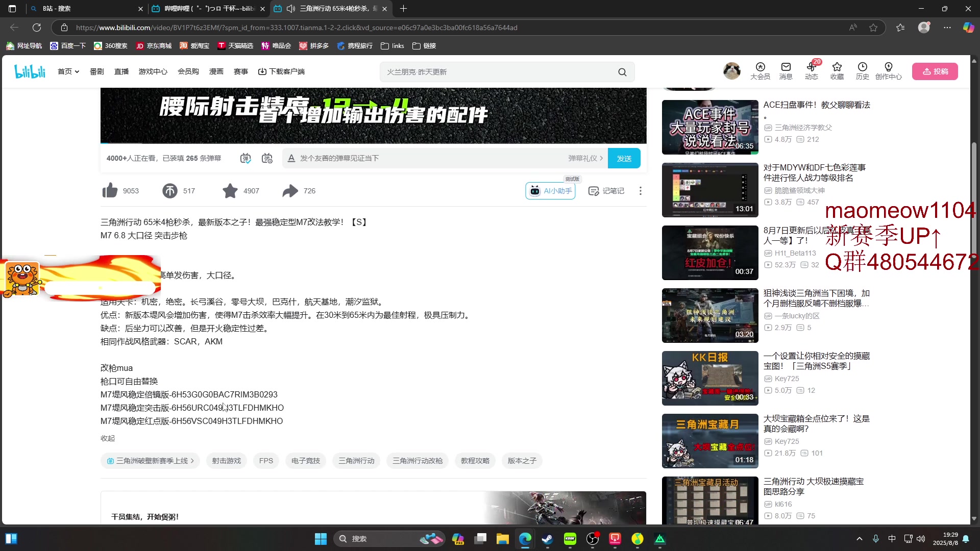The image size is (980, 551).
Task: Open 番剧 nav item
Action: pos(97,71)
